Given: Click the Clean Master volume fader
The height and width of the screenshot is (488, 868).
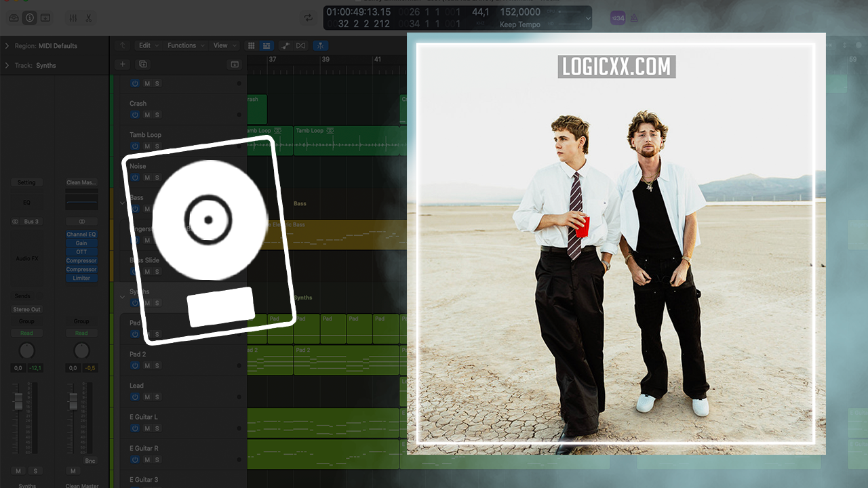Looking at the screenshot, I should point(73,401).
